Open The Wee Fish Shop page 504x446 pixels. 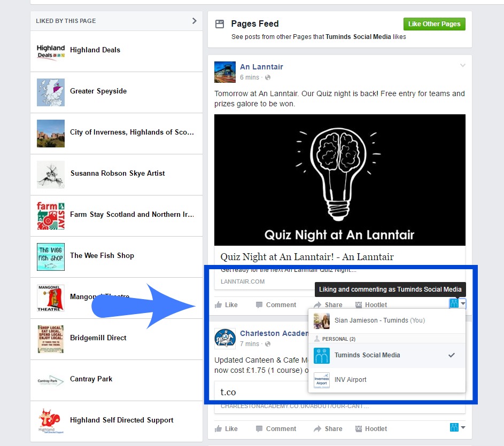coord(102,256)
